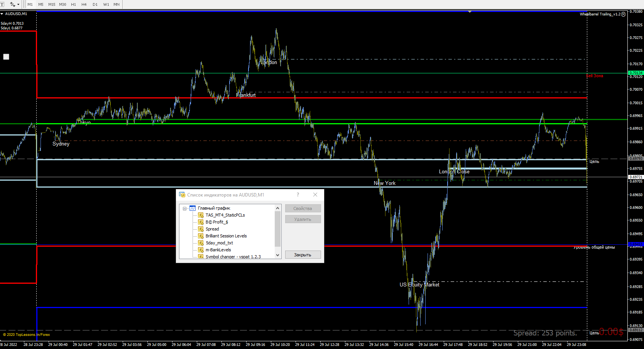Switch chart to M5 timeframe
This screenshot has height=349, width=644.
(41, 4)
